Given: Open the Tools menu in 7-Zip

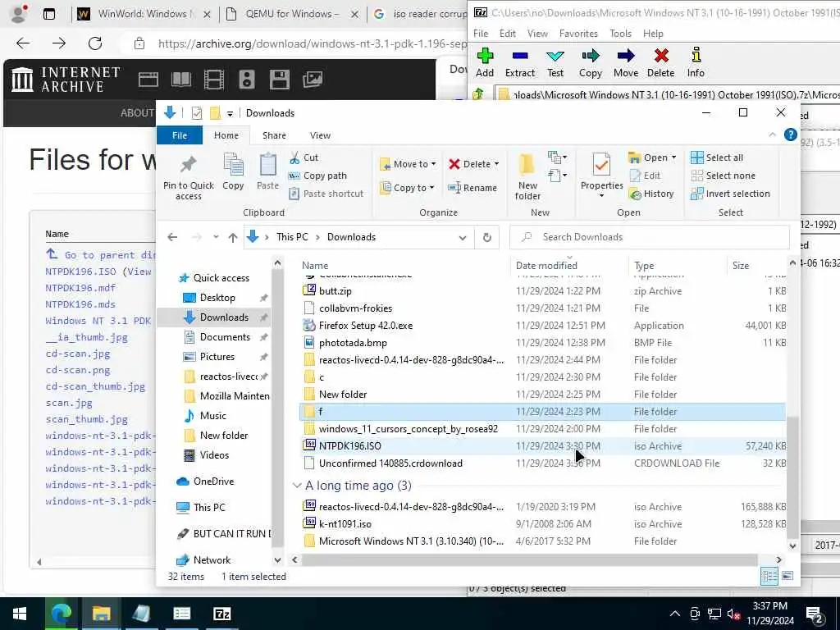Looking at the screenshot, I should pos(620,33).
